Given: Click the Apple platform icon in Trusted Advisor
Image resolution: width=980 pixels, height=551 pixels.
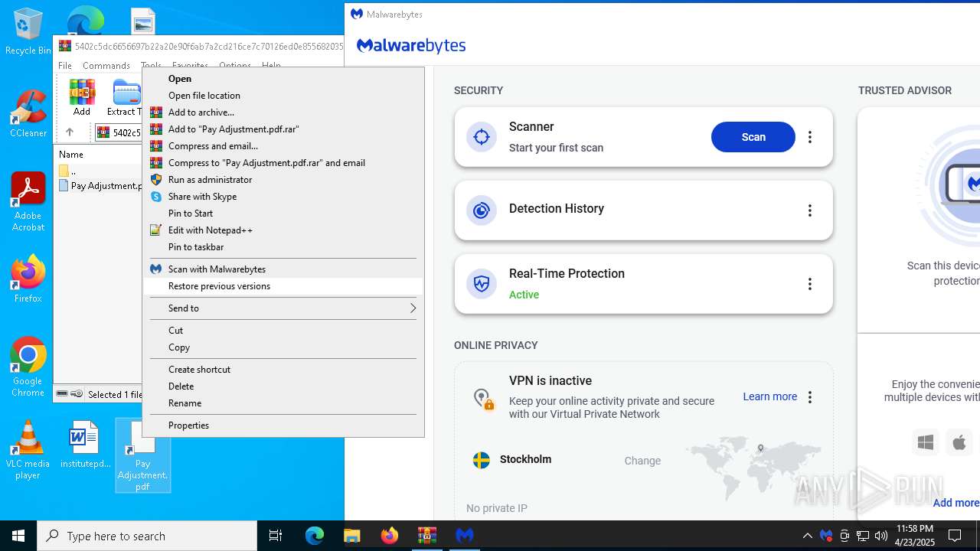Looking at the screenshot, I should [x=959, y=442].
